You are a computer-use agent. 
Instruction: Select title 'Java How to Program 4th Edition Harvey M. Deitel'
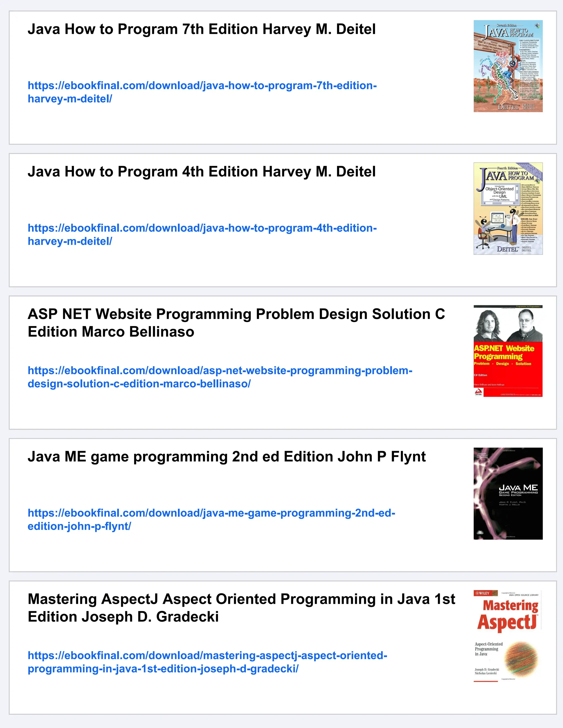click(x=202, y=172)
